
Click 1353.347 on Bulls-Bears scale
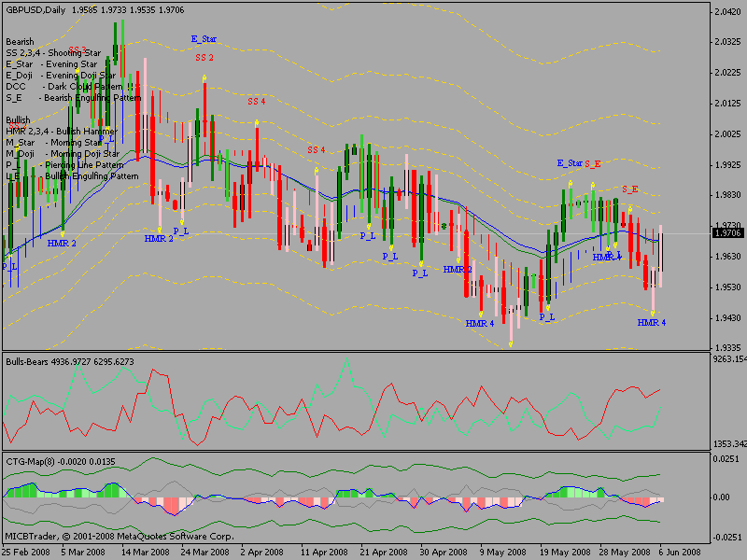pos(728,445)
